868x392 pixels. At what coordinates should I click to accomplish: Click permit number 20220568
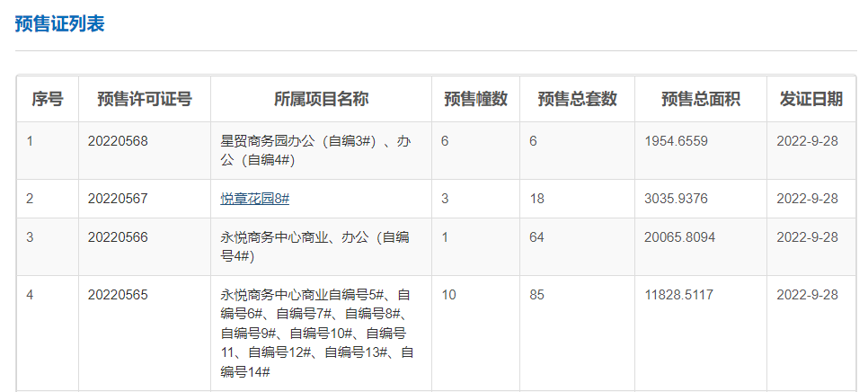[x=118, y=141]
